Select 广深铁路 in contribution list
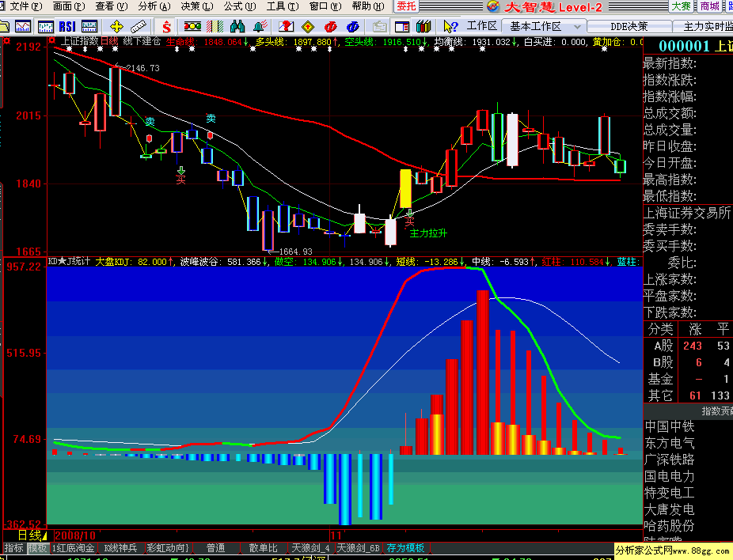Image resolution: width=733 pixels, height=560 pixels. coord(670,460)
